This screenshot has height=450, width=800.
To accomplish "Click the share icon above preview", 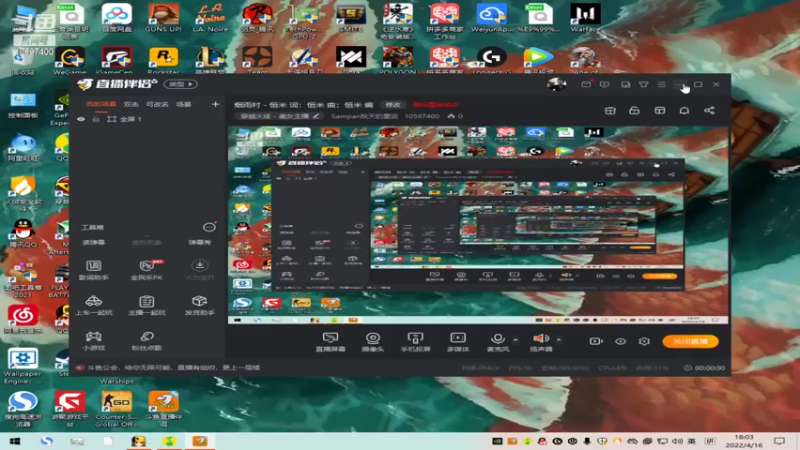I will click(709, 110).
